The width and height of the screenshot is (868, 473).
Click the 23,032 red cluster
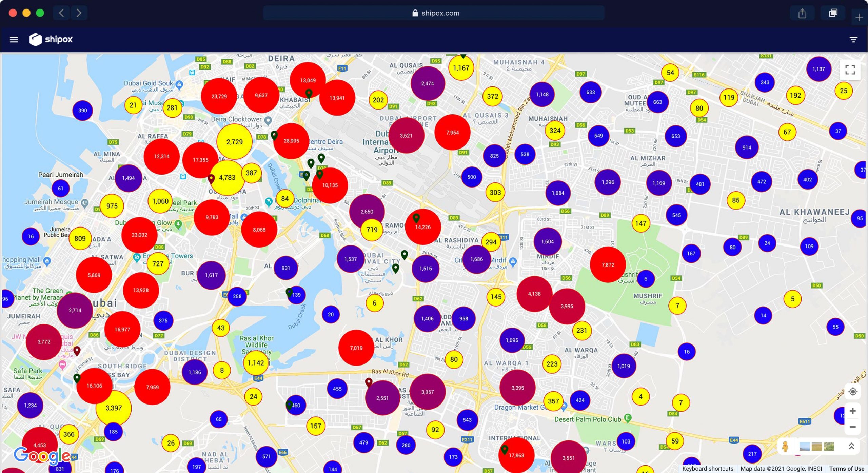[139, 235]
